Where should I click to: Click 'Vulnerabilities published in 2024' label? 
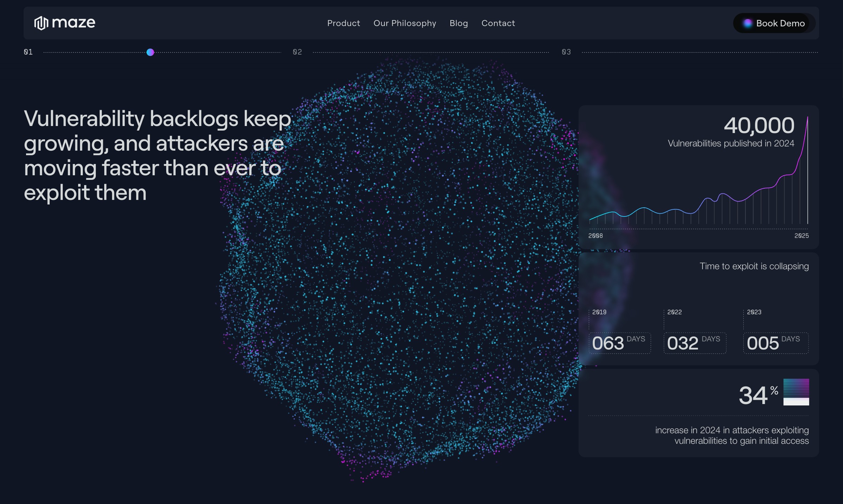(x=731, y=143)
